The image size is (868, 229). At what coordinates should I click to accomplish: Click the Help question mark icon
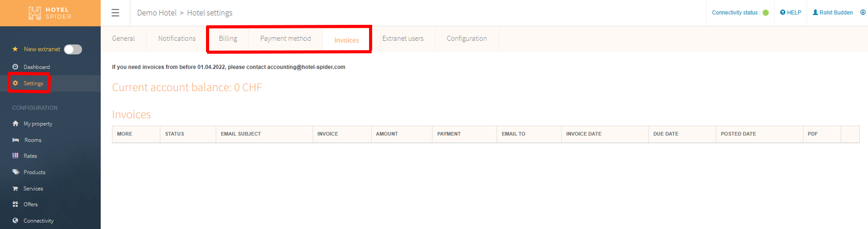(783, 12)
